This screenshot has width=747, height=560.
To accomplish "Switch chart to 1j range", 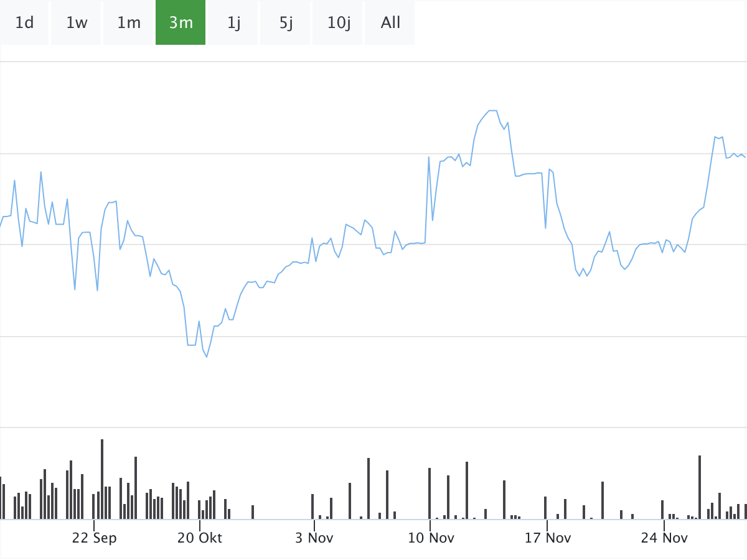I will coord(233,23).
